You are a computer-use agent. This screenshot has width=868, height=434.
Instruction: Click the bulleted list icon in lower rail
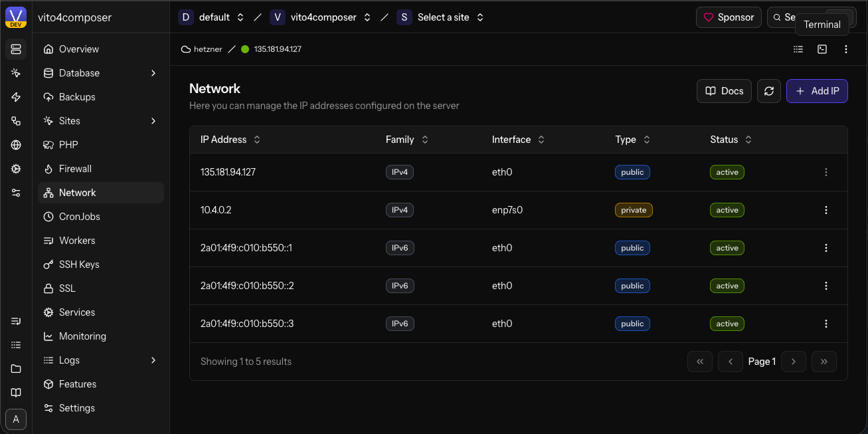point(16,345)
